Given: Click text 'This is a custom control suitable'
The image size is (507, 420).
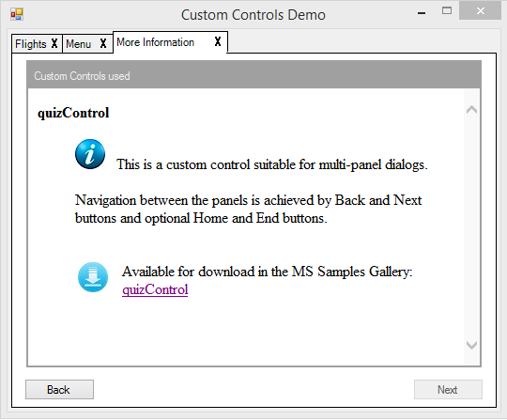Looking at the screenshot, I should point(207,164).
